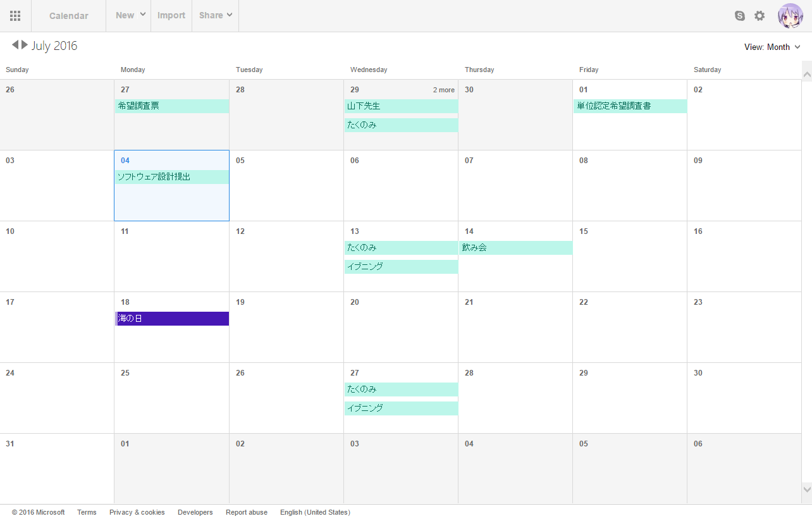Expand the New dropdown menu
The image size is (812, 521).
pyautogui.click(x=130, y=15)
